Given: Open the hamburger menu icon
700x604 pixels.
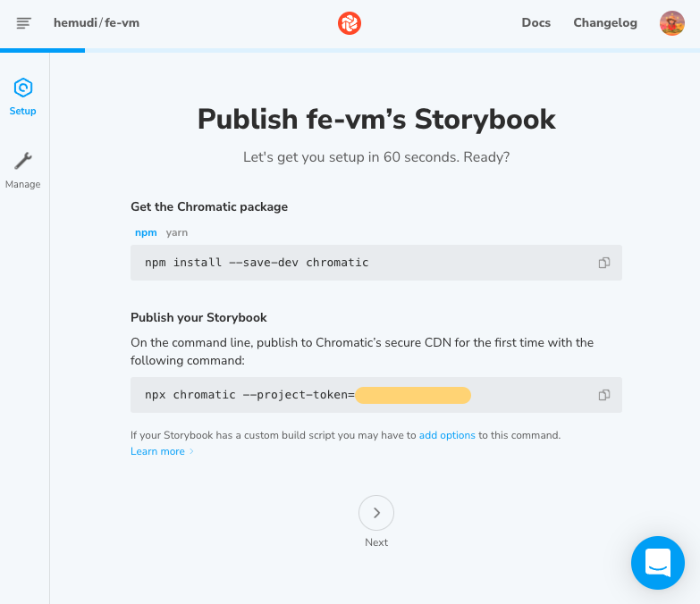Looking at the screenshot, I should [x=23, y=22].
